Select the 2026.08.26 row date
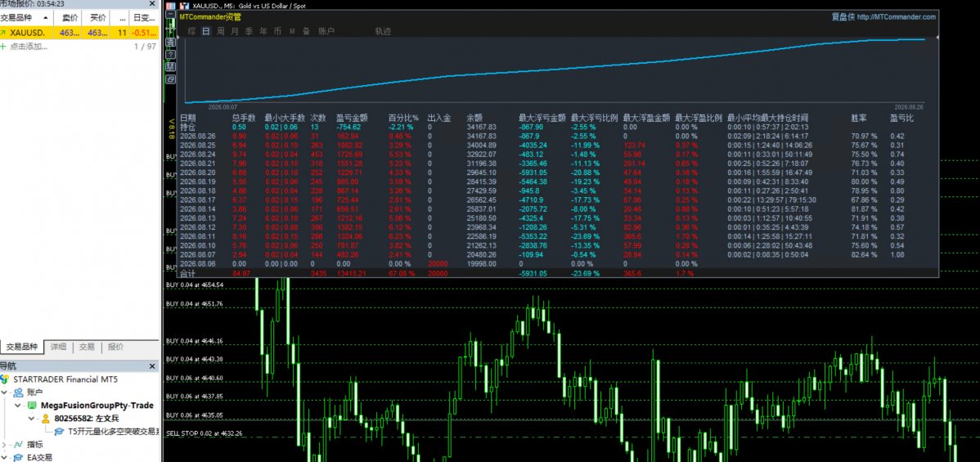The height and width of the screenshot is (462, 980). [197, 136]
